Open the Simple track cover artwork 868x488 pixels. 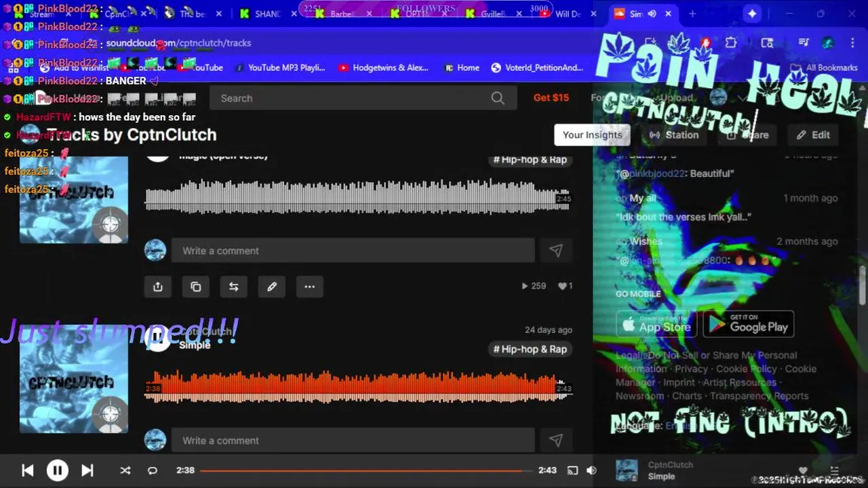[x=73, y=380]
